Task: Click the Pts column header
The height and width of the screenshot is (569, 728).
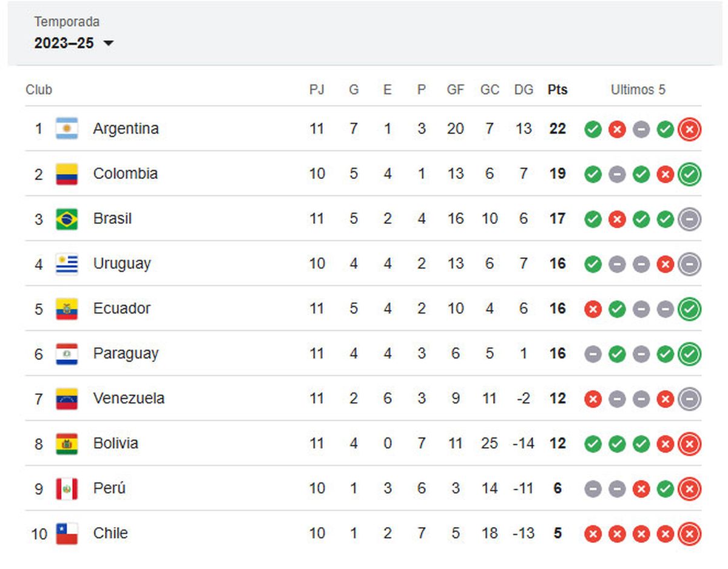Action: click(558, 90)
